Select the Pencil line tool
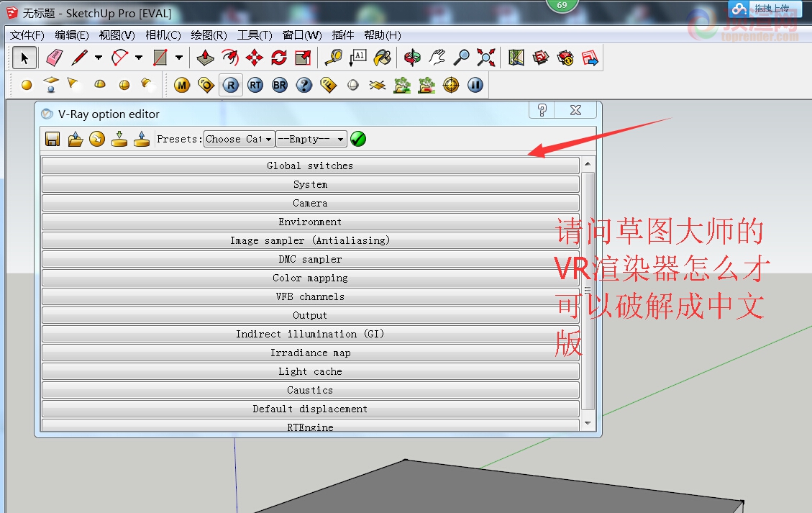The width and height of the screenshot is (812, 513). (x=79, y=58)
